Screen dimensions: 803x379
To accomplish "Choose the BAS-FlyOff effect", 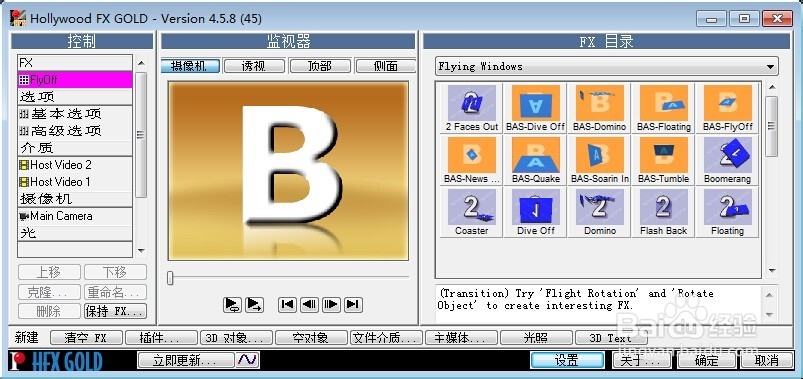I will tap(727, 108).
